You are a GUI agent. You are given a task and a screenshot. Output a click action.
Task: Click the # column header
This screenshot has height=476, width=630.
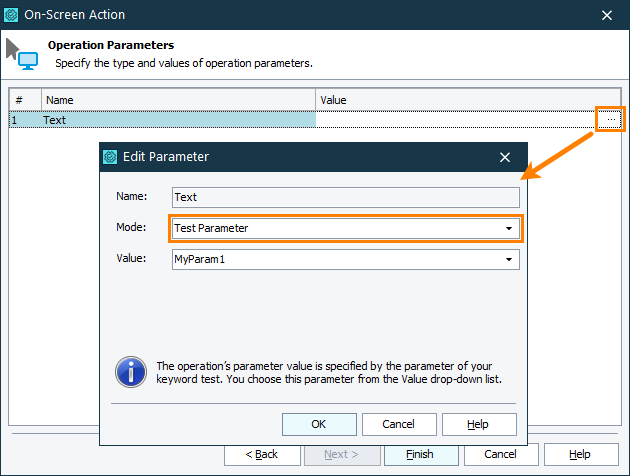point(25,100)
